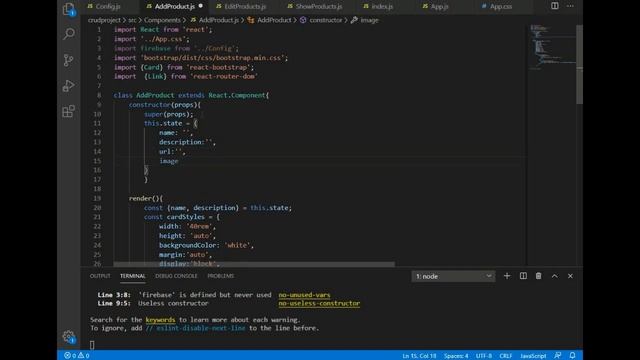Image resolution: width=640 pixels, height=360 pixels.
Task: Open the DEBUG CONSOLE panel tab
Action: point(176,276)
